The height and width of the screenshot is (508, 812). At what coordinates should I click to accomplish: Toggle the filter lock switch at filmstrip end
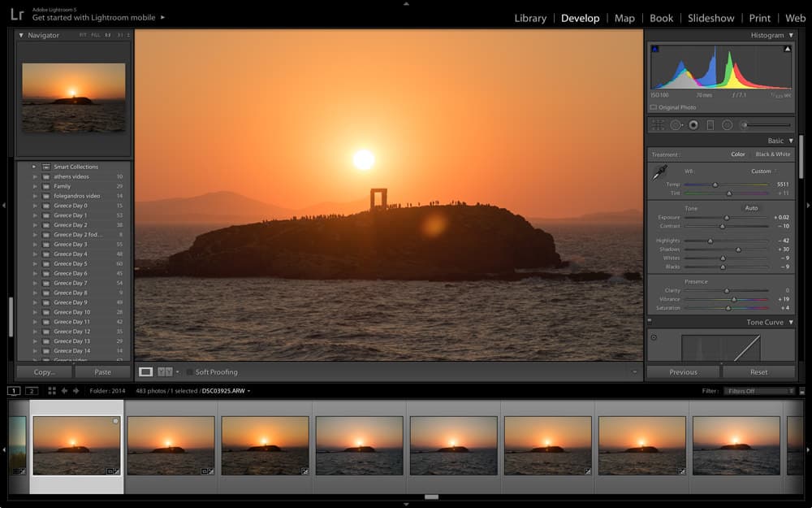point(802,392)
